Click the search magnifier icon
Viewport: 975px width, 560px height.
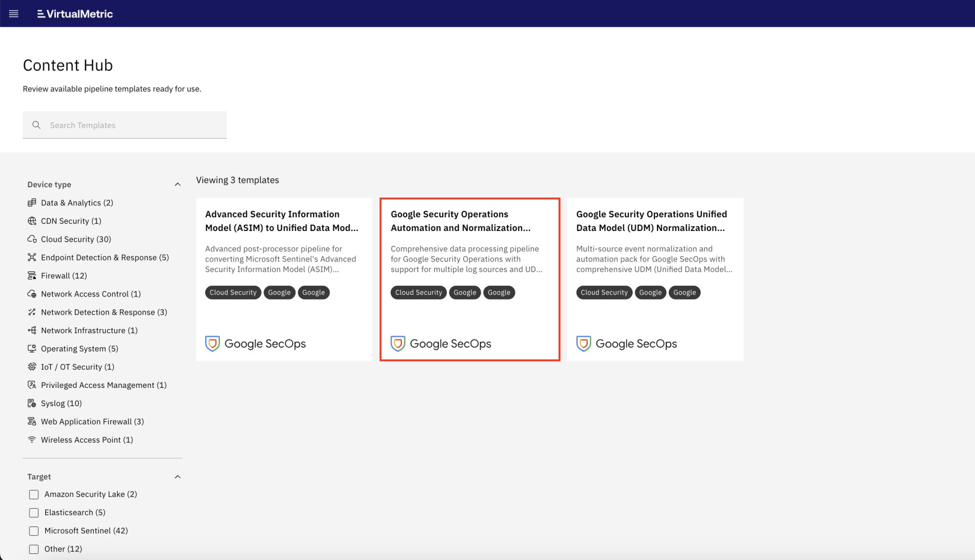[x=36, y=125]
